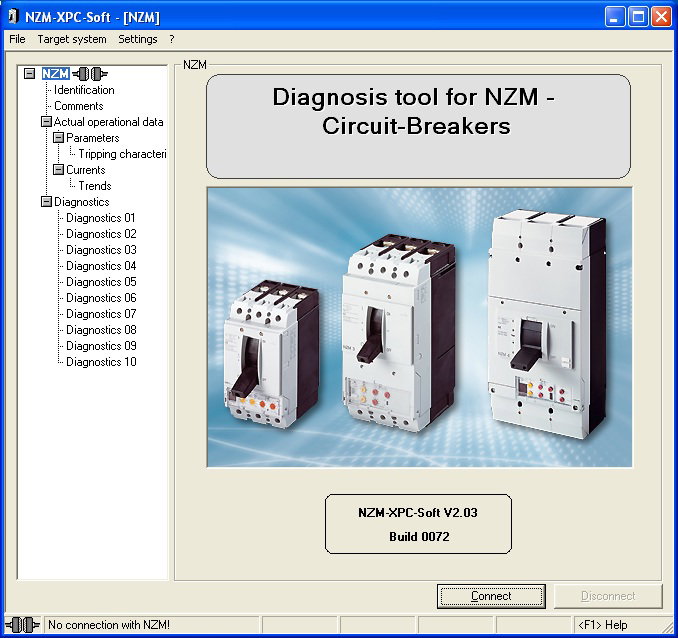Image resolution: width=678 pixels, height=638 pixels.
Task: Maximize the NZM-XPC-Soft window
Action: [638, 17]
